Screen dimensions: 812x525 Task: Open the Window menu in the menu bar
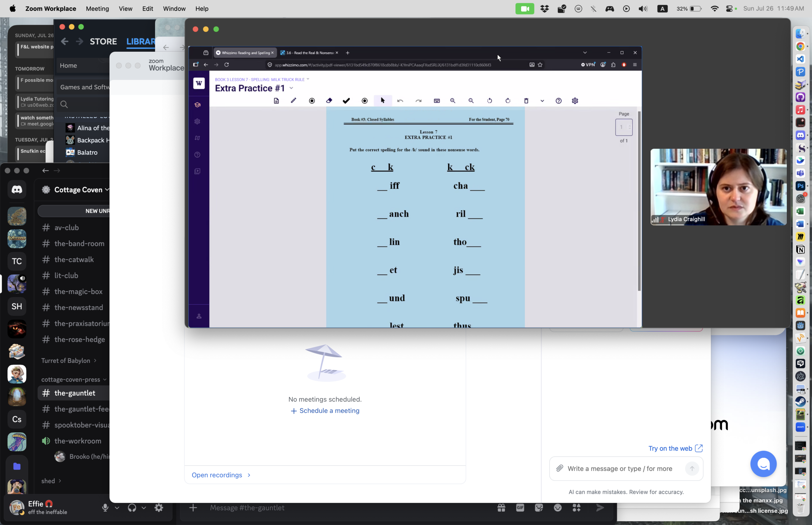pos(174,9)
